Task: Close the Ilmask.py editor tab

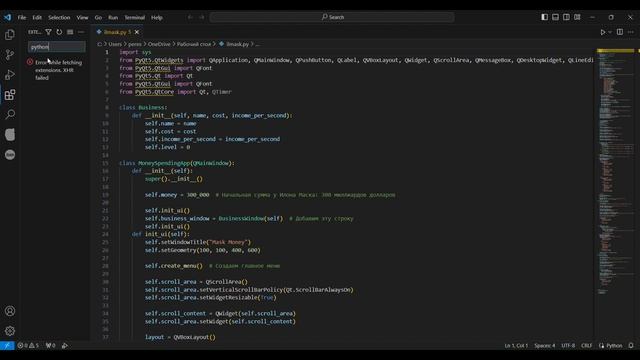Action: click(137, 32)
